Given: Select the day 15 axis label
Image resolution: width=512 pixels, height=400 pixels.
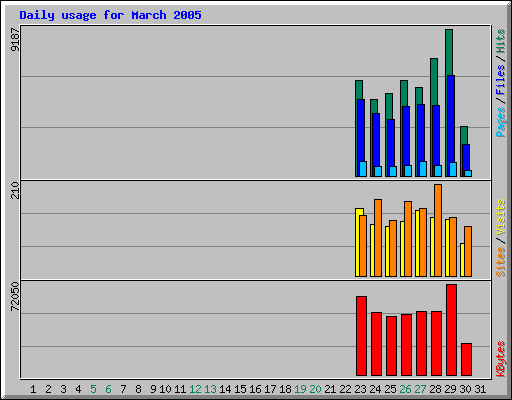Looking at the screenshot, I should 240,389.
